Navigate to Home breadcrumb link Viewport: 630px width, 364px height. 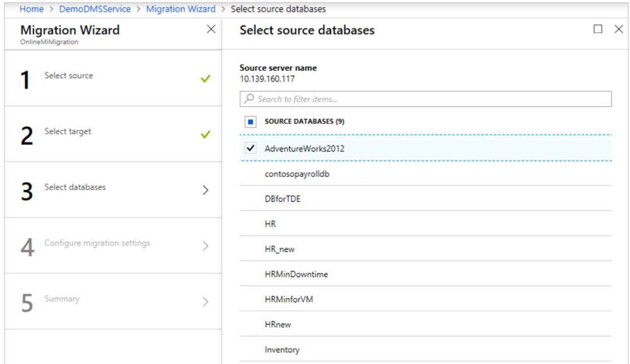(x=32, y=9)
